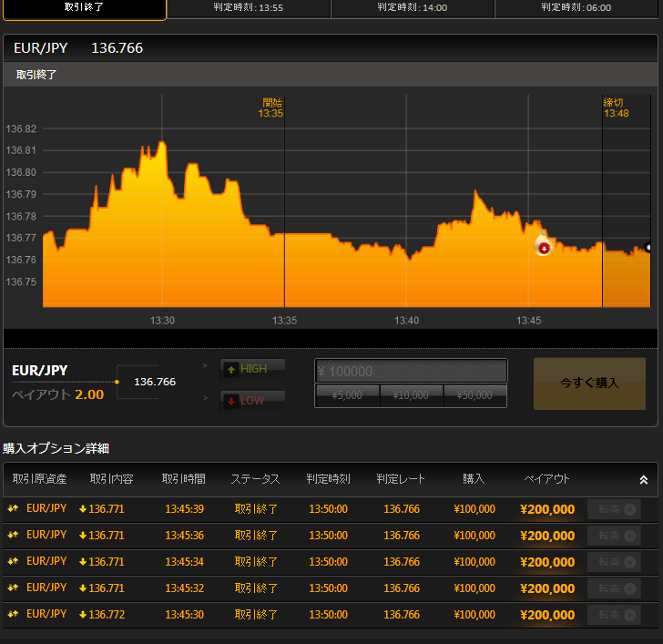Viewport: 663px width, 644px height.
Task: Click the current price dot at chart right edge
Action: click(648, 247)
